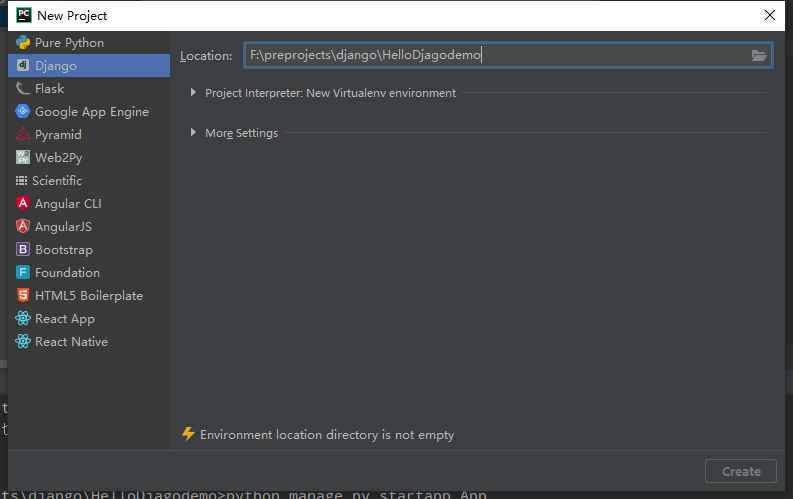
Task: Click the background terminal command line text
Action: pos(244,494)
